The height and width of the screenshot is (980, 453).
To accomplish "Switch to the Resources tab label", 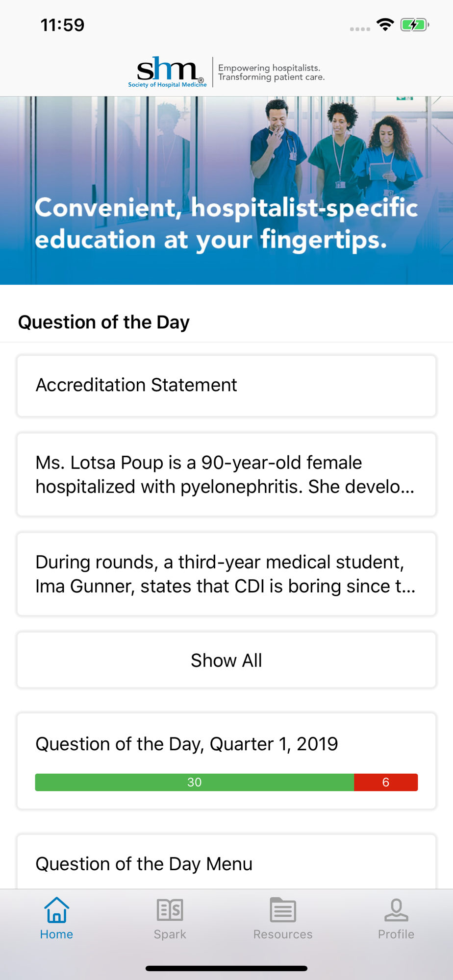I will (283, 934).
